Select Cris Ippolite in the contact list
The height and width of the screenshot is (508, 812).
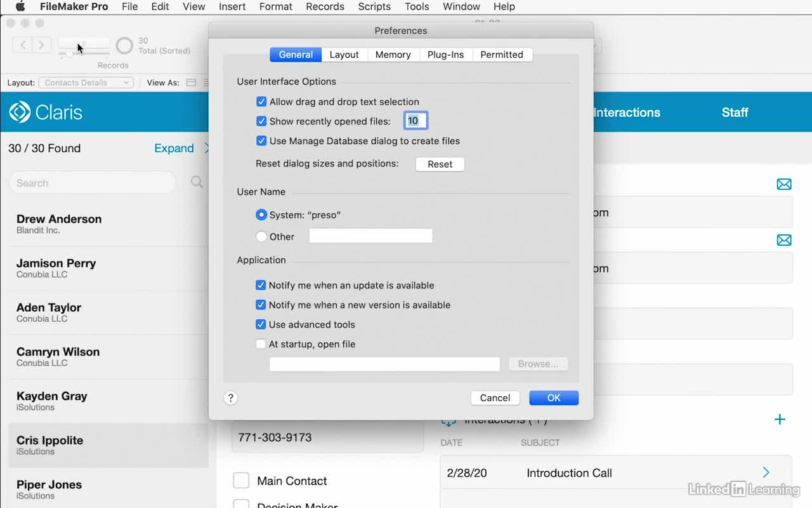[108, 446]
